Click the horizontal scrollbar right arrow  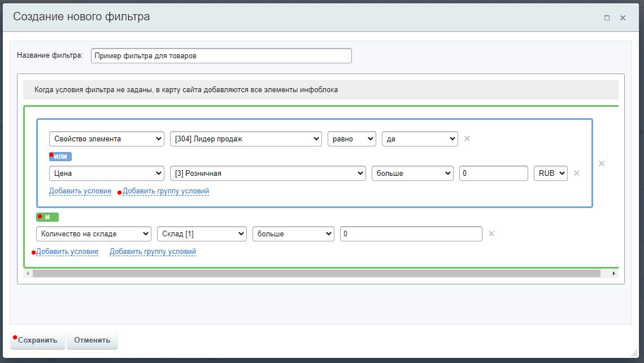[614, 274]
